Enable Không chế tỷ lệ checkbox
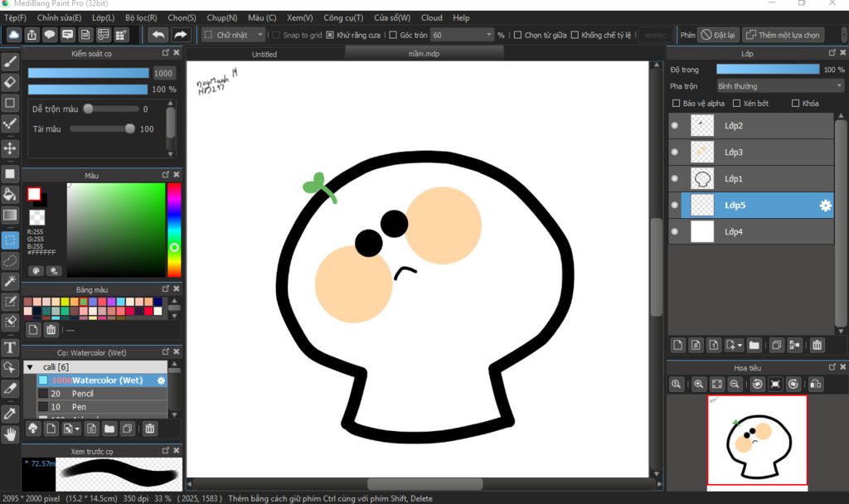This screenshot has height=504, width=849. click(575, 35)
